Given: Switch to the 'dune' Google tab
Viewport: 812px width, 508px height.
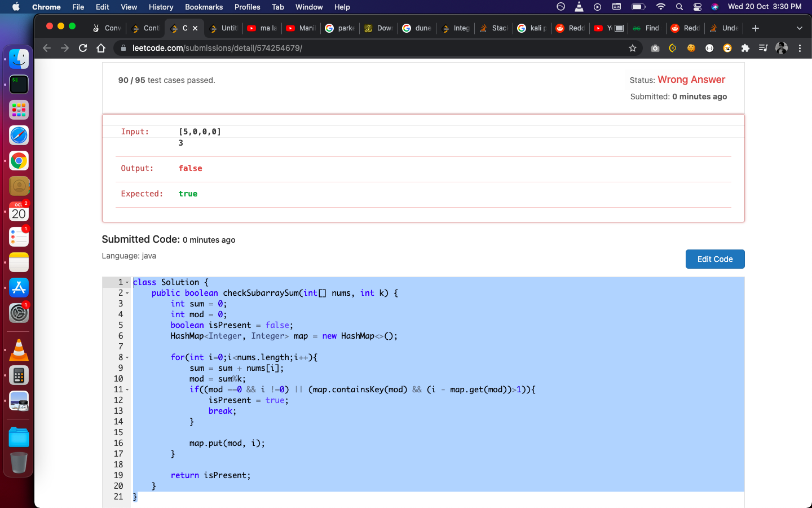Looking at the screenshot, I should coord(417,28).
